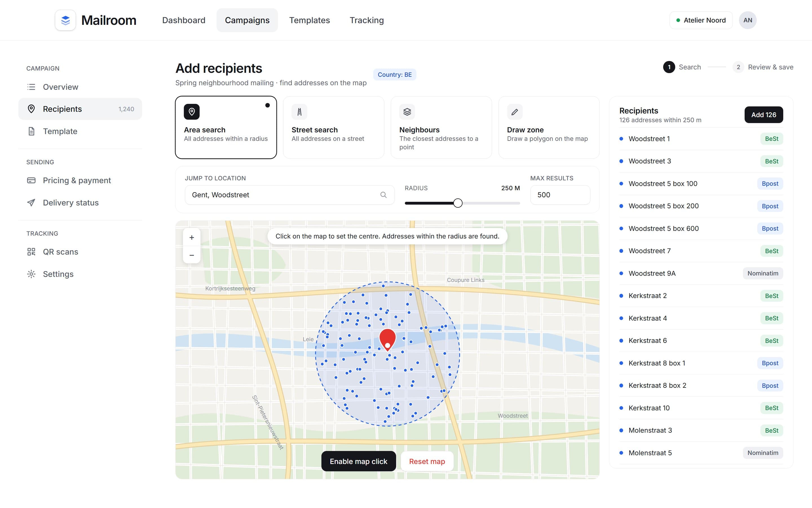Image resolution: width=812 pixels, height=508 pixels.
Task: Select the Kerkstraat 8 box 1 row
Action: coord(701,363)
